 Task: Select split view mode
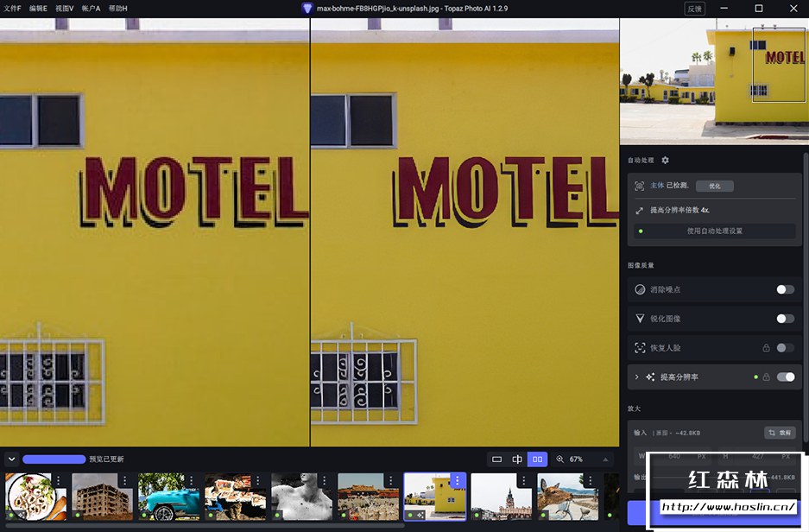[517, 459]
